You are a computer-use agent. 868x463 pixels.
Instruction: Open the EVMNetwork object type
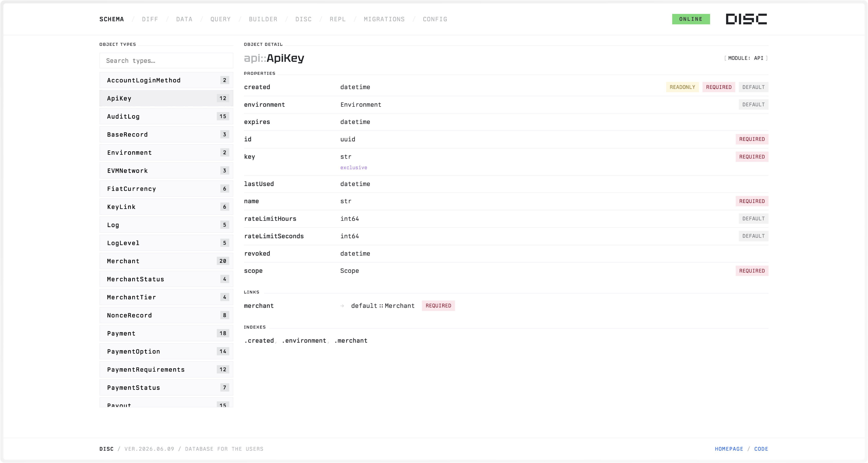(166, 170)
